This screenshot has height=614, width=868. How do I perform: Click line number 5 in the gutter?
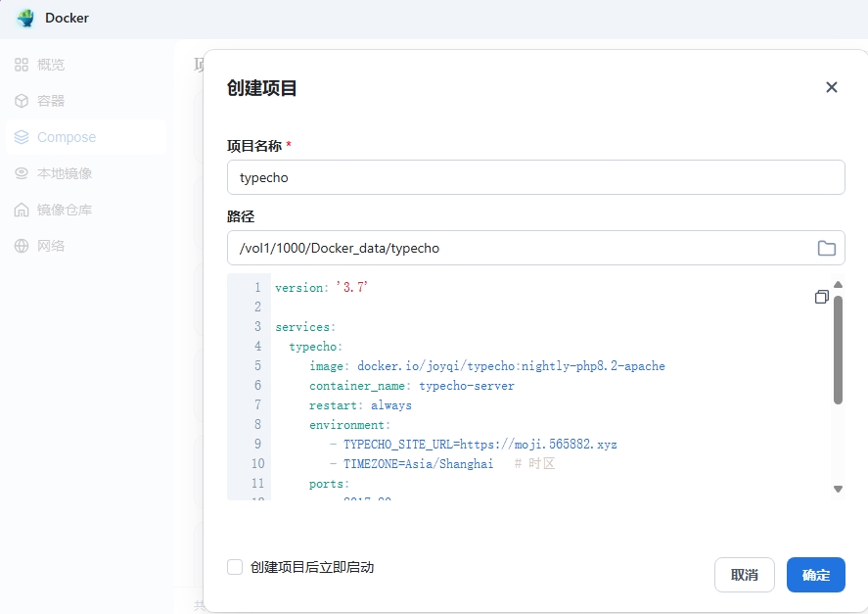[257, 365]
